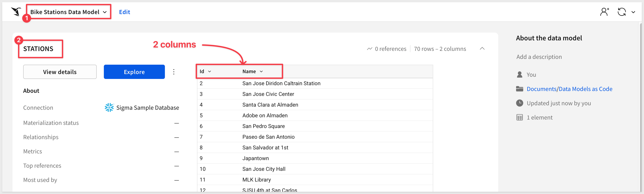Click the folder icon beside Documents
This screenshot has width=644, height=194.
[x=519, y=89]
